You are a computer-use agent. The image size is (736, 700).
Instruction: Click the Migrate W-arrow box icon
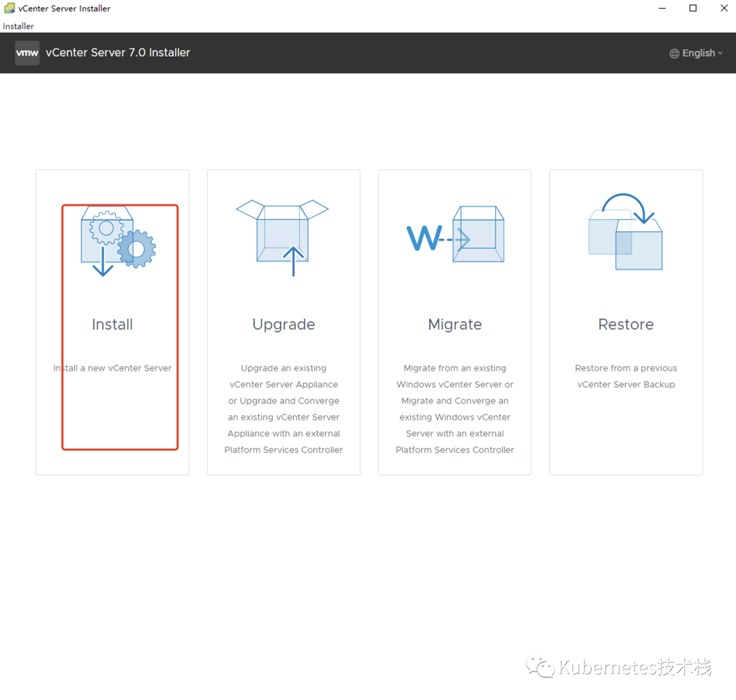(x=455, y=234)
